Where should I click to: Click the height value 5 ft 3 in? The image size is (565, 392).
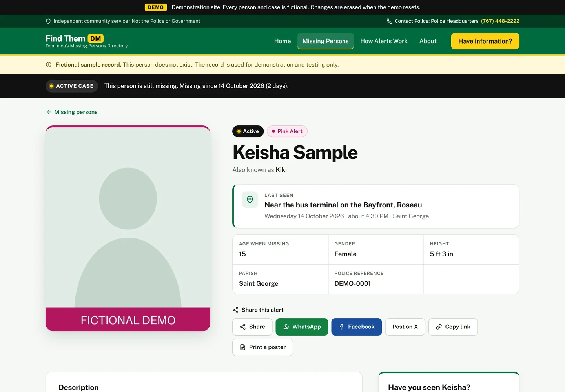[x=441, y=254]
